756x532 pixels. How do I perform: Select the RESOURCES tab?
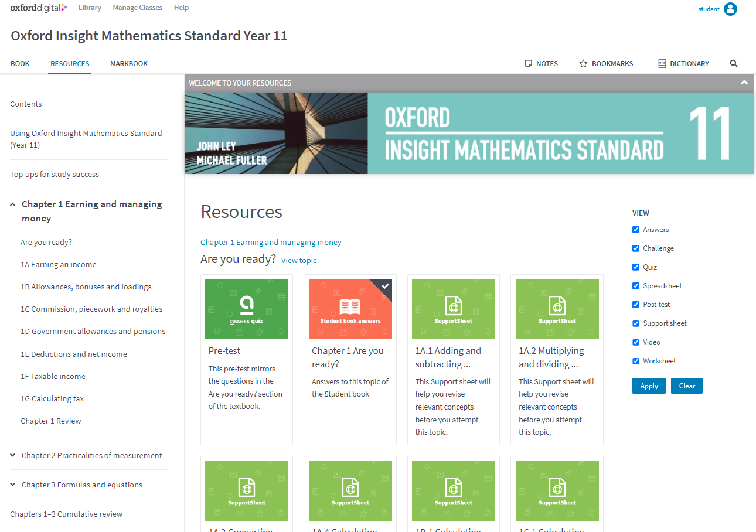tap(70, 63)
